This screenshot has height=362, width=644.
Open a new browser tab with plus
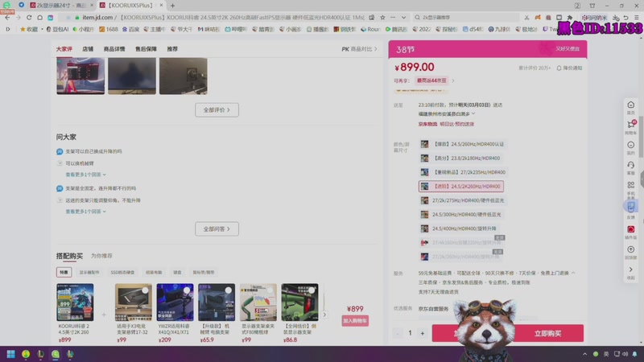coord(172,6)
